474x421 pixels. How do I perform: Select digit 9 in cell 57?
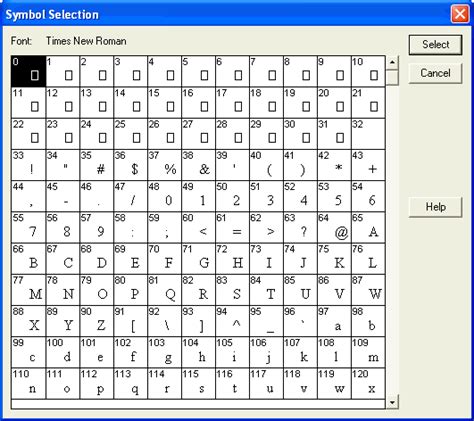97,227
